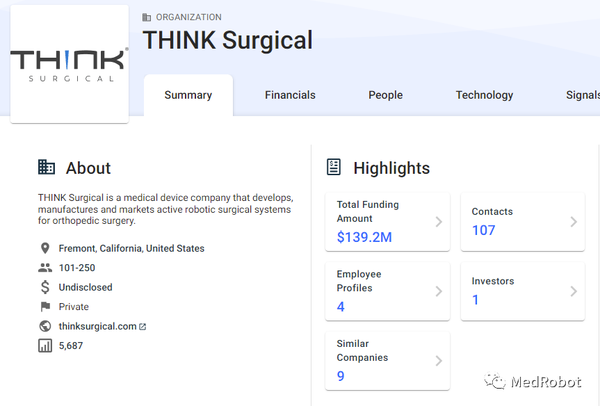This screenshot has height=406, width=600.
Task: Click the external link icon beside thinksurgical.com
Action: coord(142,327)
